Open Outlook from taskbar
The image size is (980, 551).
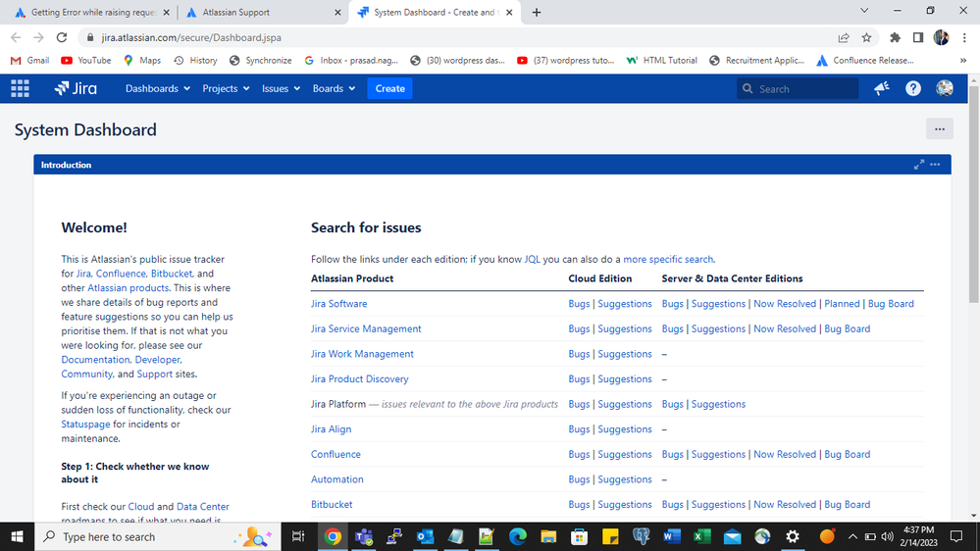pyautogui.click(x=425, y=536)
